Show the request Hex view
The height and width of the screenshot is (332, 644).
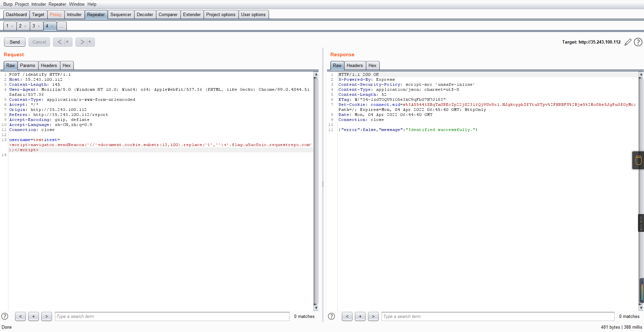66,65
